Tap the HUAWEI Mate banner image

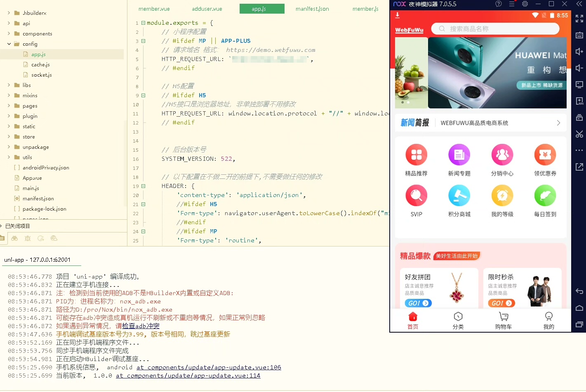tap(497, 73)
